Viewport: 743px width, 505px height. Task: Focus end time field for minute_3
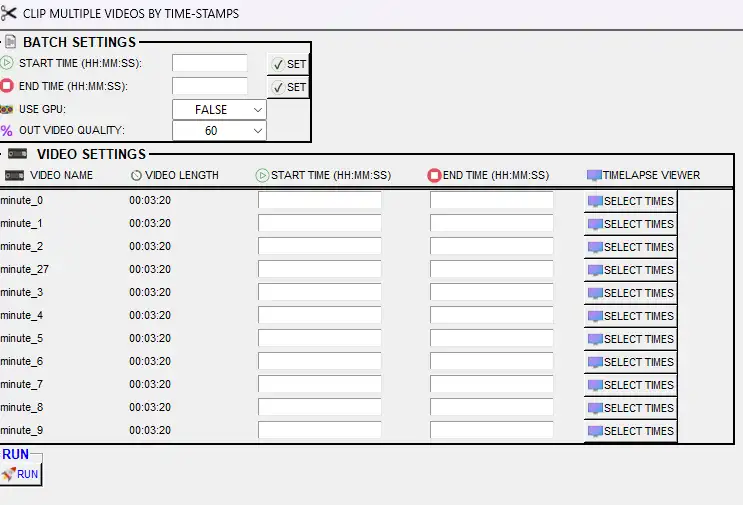tap(492, 292)
